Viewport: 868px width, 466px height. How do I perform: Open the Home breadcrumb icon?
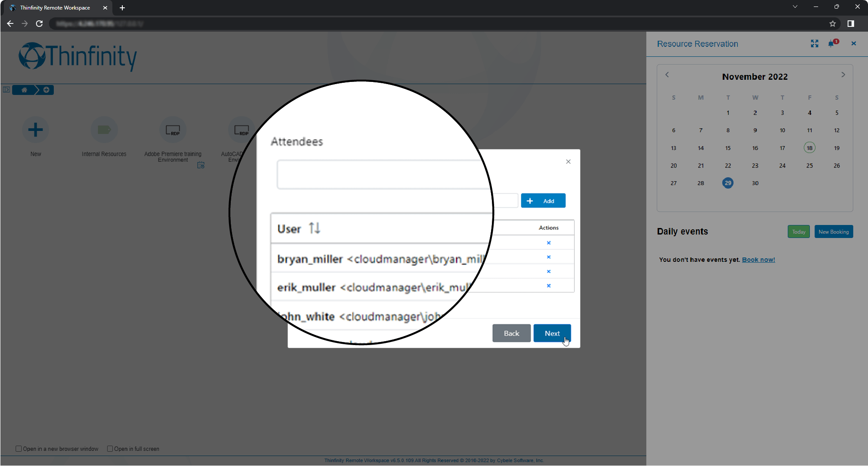[24, 90]
